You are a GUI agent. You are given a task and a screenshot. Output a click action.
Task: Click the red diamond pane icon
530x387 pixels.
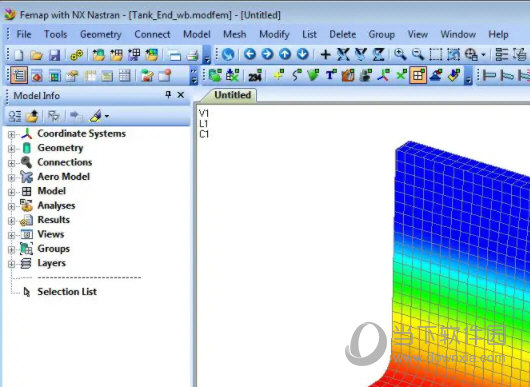37,76
